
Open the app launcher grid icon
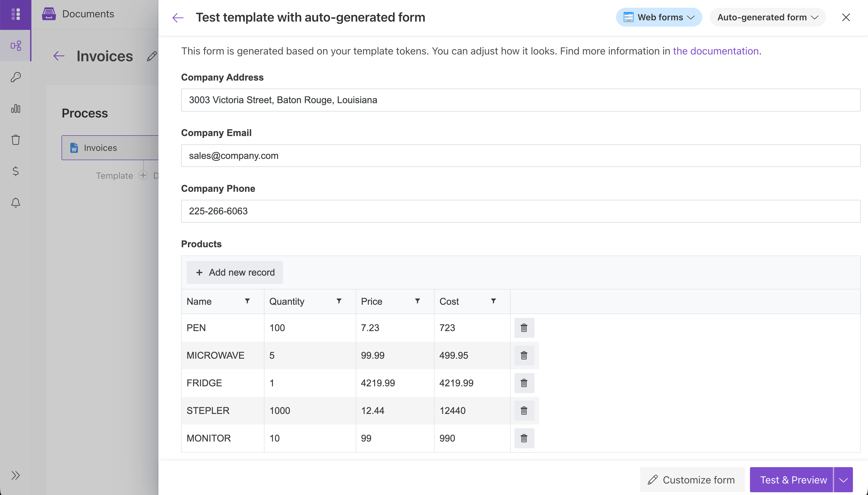[x=16, y=14]
